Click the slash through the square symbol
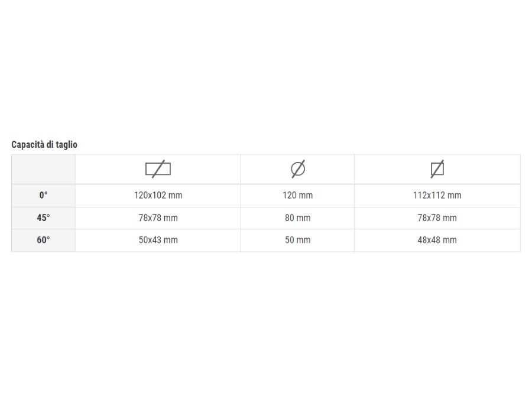 pyautogui.click(x=437, y=169)
